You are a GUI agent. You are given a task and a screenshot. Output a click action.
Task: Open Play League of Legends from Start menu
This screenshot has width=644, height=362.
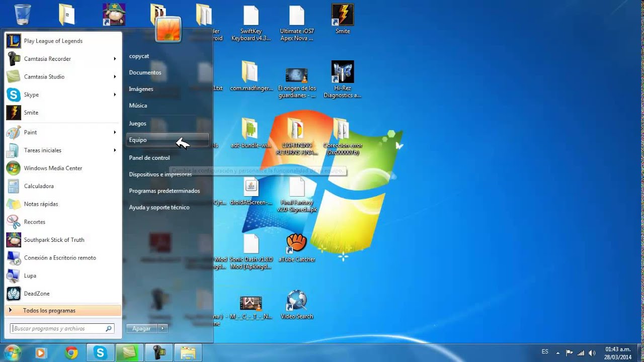tap(63, 41)
